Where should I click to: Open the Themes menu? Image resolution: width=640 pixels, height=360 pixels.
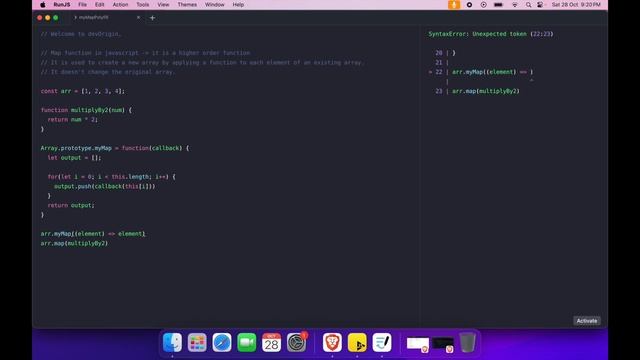(187, 5)
